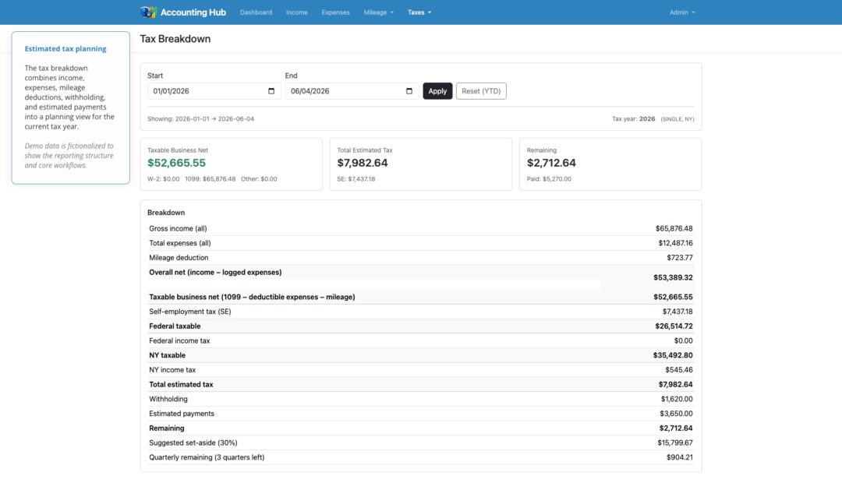
Task: Select the 'NY income tax' row label
Action: pyautogui.click(x=172, y=370)
